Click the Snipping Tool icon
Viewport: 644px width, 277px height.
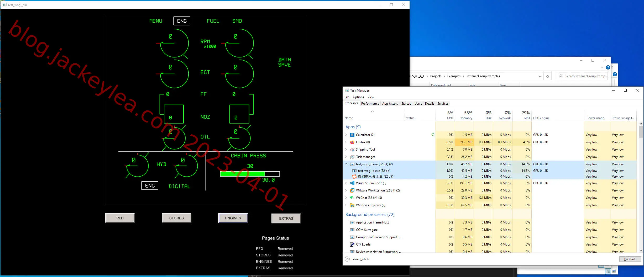(352, 150)
